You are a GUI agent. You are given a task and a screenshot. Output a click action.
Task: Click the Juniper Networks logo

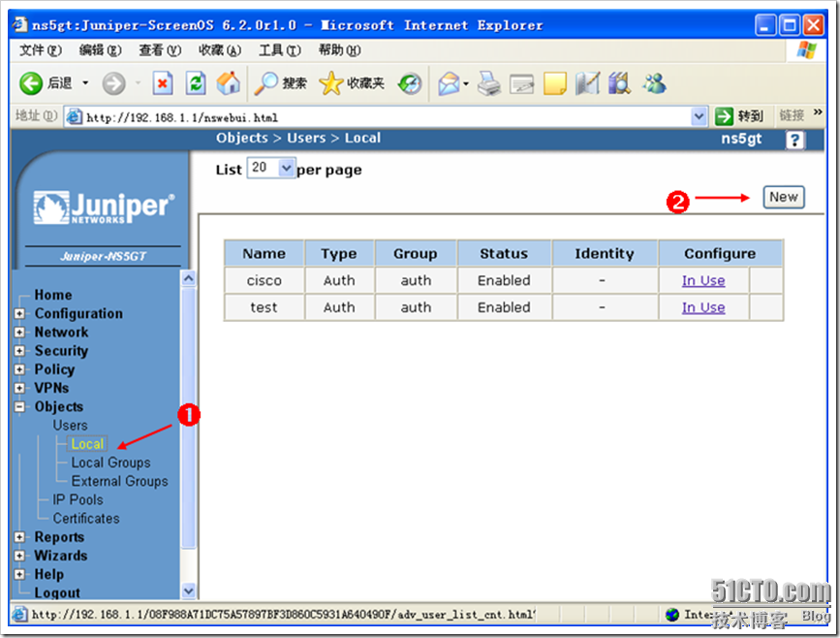pyautogui.click(x=104, y=207)
